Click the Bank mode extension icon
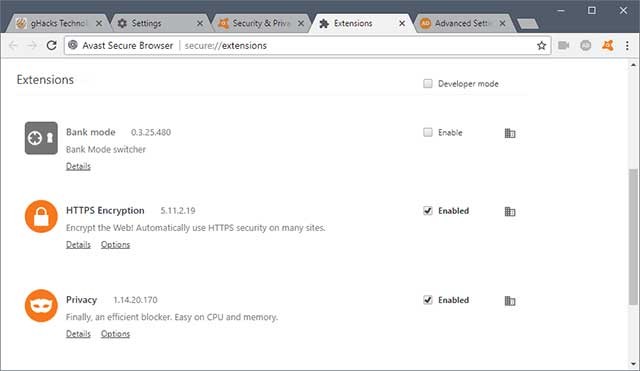Viewport: 640px width, 371px height. (41, 138)
